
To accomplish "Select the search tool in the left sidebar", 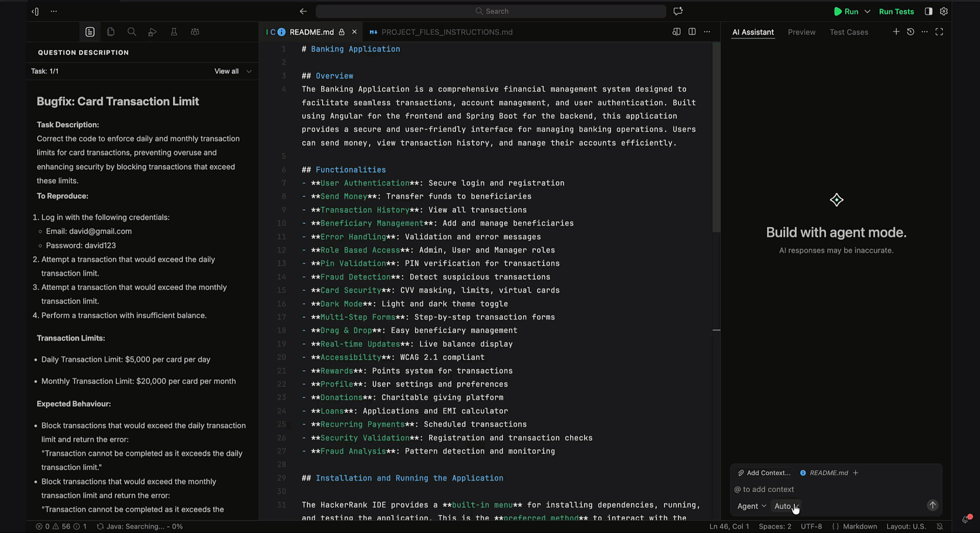I will click(132, 32).
